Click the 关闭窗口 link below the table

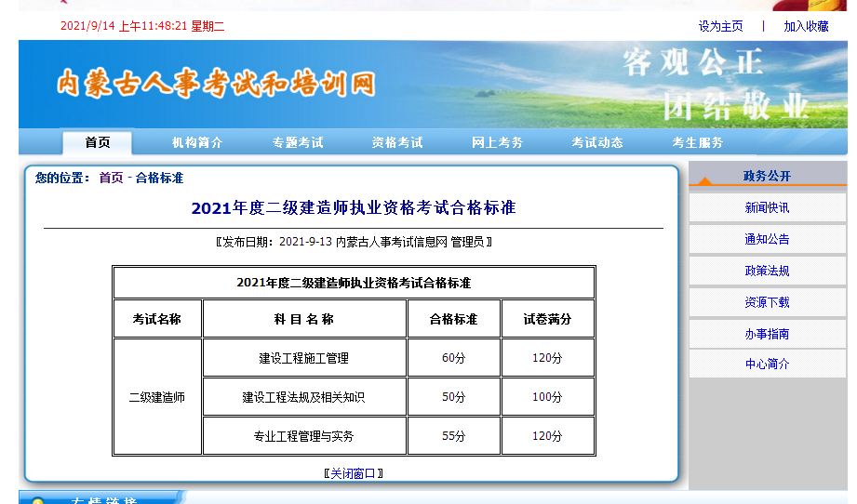[x=354, y=472]
